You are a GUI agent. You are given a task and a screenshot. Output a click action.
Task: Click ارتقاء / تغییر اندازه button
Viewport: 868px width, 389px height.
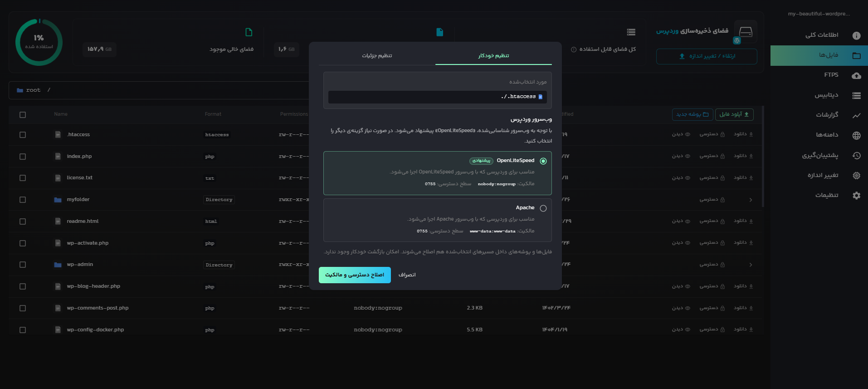pyautogui.click(x=707, y=56)
